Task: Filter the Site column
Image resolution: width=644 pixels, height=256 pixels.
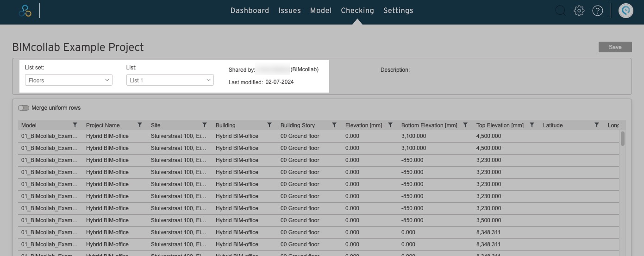Action: [x=205, y=125]
